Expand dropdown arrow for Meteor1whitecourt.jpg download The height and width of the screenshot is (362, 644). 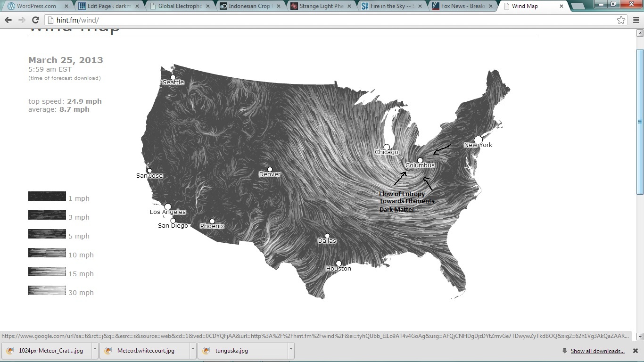click(193, 351)
